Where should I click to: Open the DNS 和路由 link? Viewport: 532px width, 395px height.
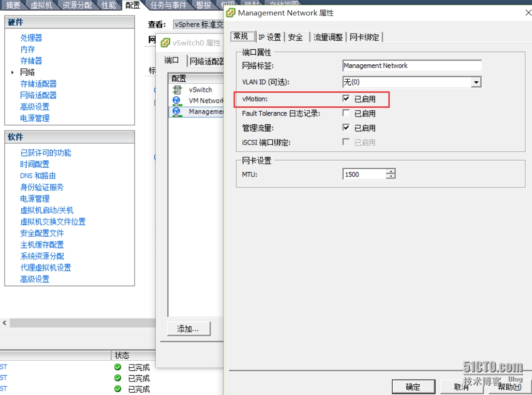tap(38, 176)
